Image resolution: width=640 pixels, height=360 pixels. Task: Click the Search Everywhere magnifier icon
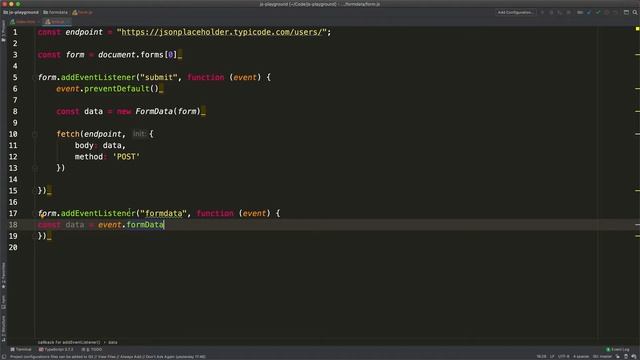[635, 12]
